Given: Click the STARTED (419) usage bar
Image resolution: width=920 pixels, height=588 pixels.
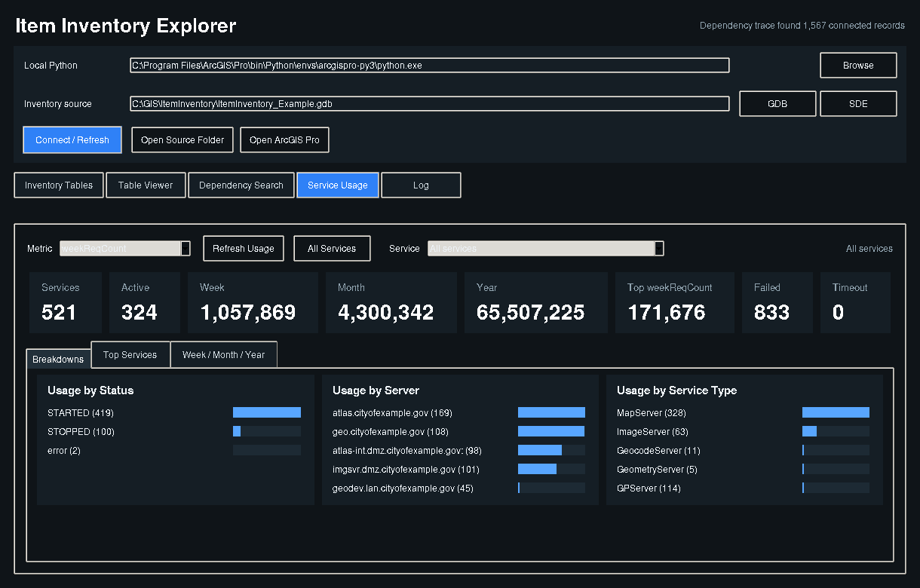Looking at the screenshot, I should 267,412.
